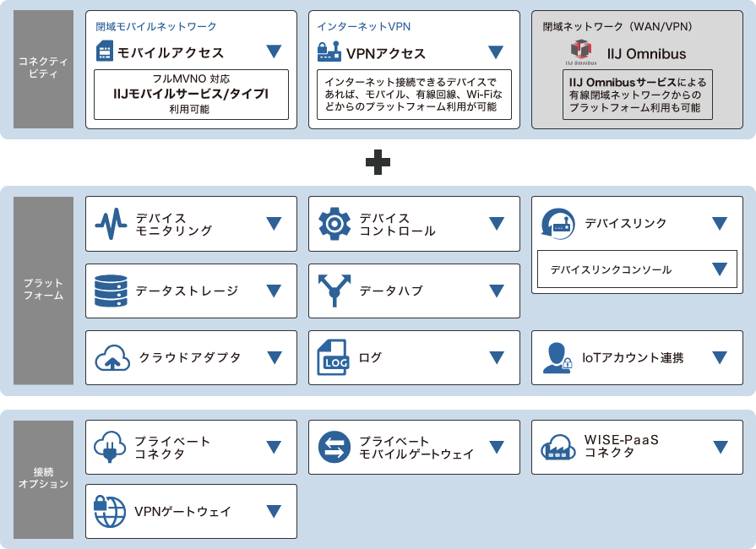
Task: Click the VPNアクセス padlock icon
Action: point(328,52)
